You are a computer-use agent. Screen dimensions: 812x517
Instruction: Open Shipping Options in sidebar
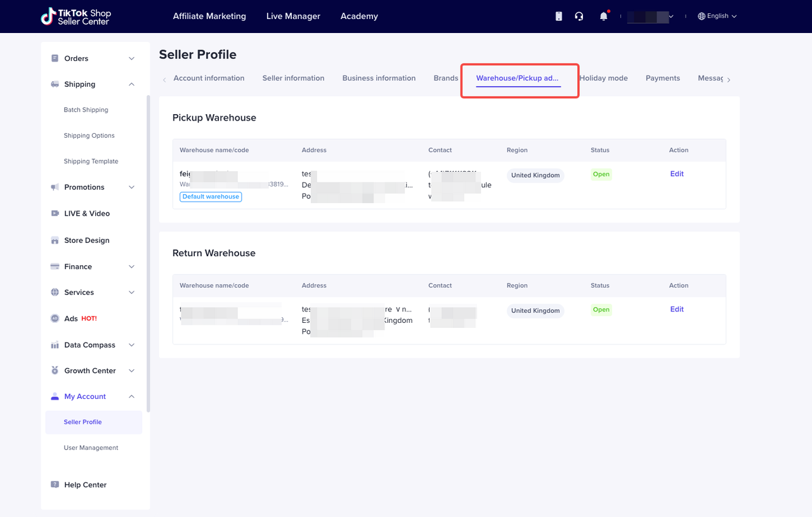click(89, 136)
